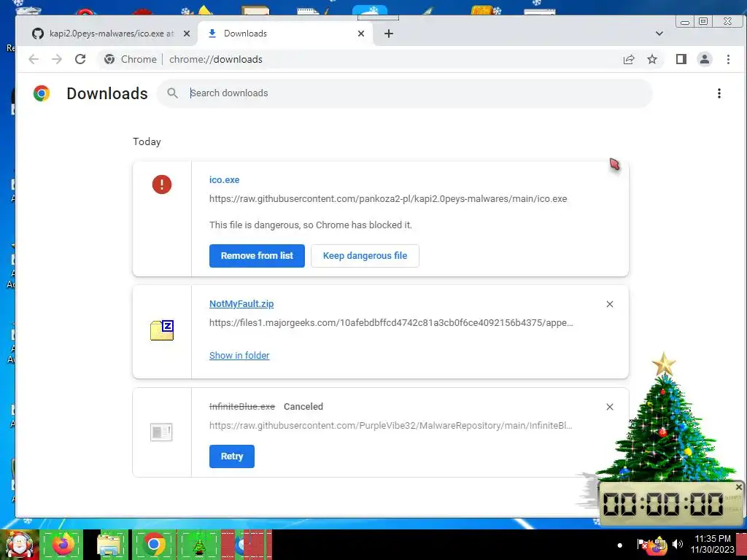This screenshot has width=747, height=560.
Task: Click Remove from list button
Action: 257,256
